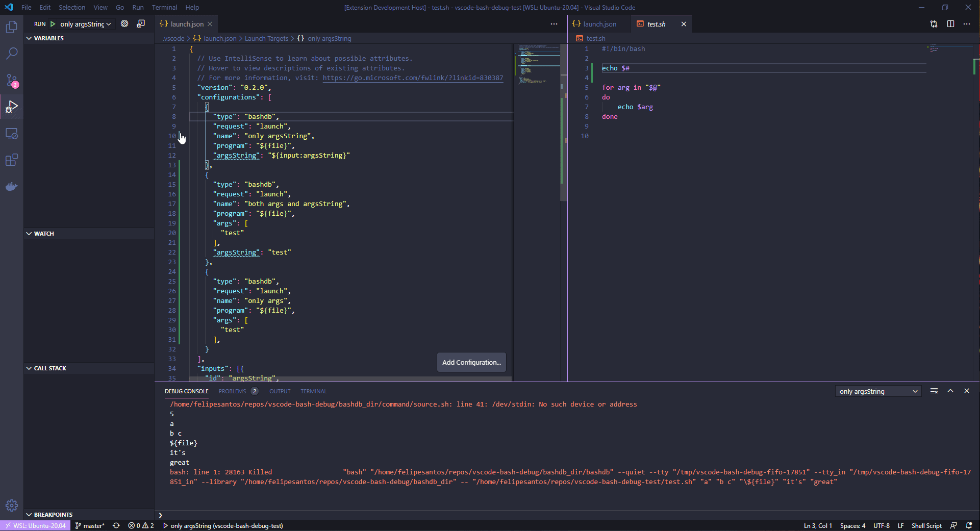Open the Search view icon
The height and width of the screenshot is (531, 980).
pyautogui.click(x=11, y=53)
